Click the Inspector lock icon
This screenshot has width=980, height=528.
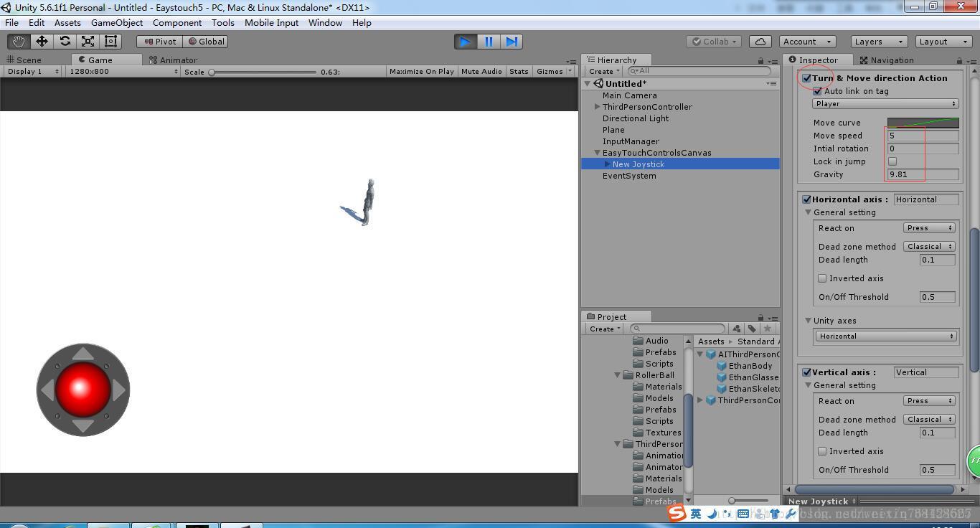click(x=959, y=61)
